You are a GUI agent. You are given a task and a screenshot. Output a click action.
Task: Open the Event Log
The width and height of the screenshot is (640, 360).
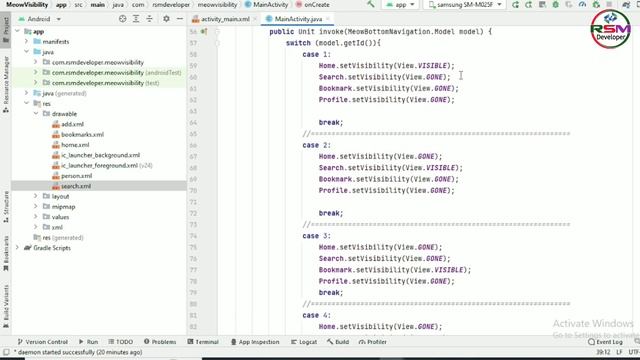coord(605,342)
